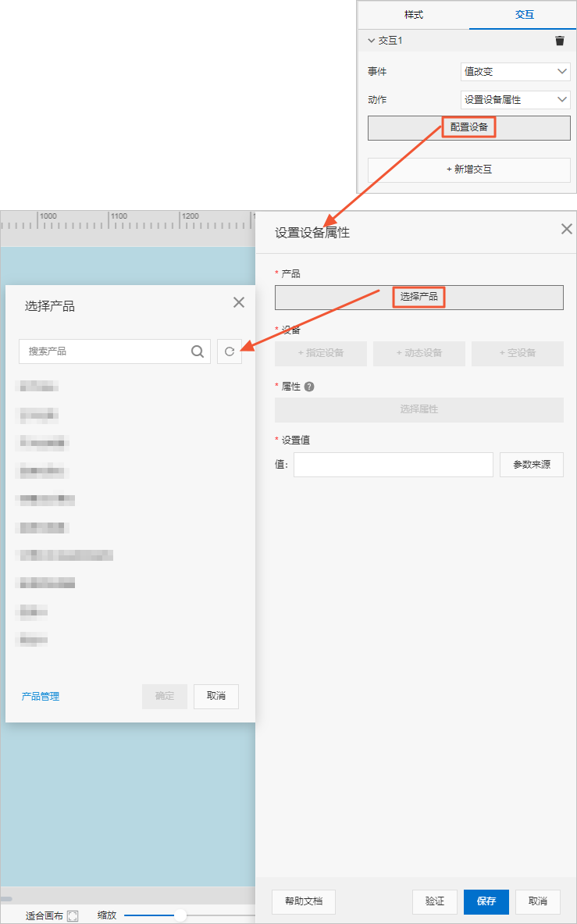Click the 选择属性 button

click(419, 409)
